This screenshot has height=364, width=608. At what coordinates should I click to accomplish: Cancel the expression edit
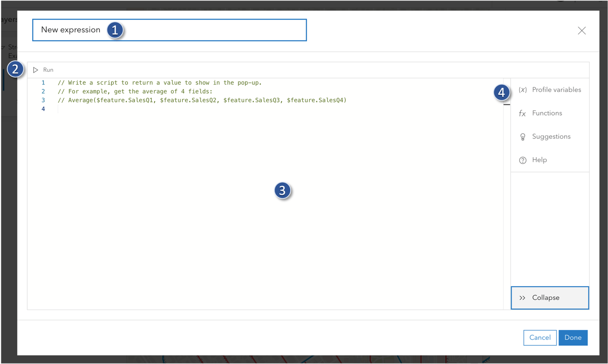point(540,337)
